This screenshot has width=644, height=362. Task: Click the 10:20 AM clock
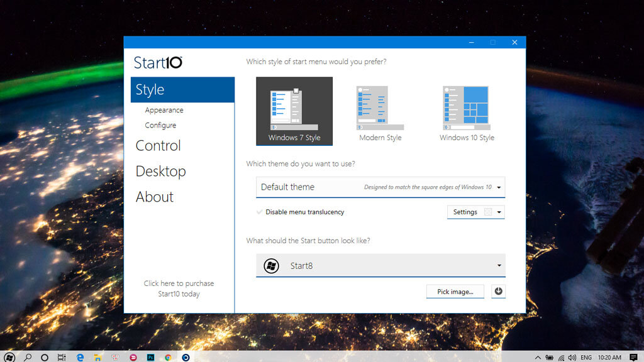[609, 358]
